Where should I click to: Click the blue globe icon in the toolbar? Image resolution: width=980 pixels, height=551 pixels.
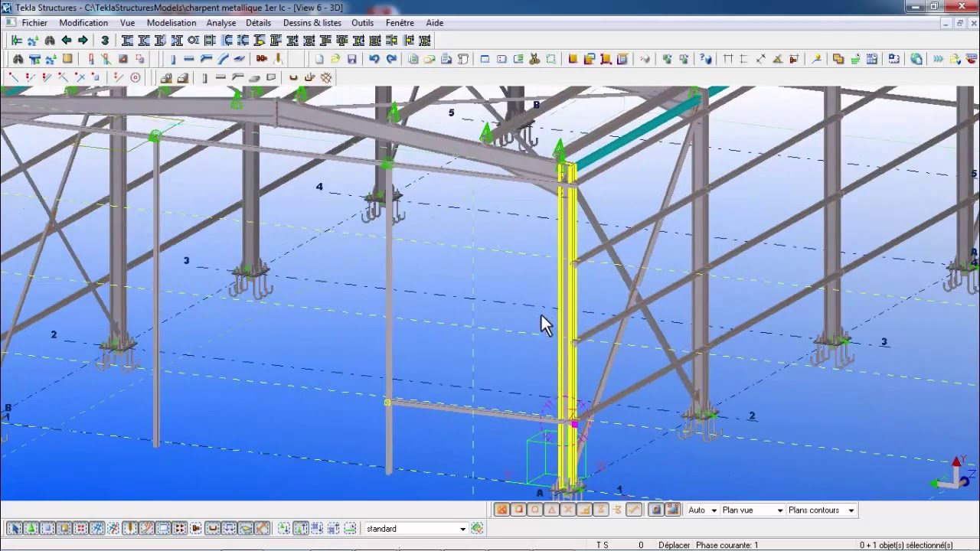point(916,59)
